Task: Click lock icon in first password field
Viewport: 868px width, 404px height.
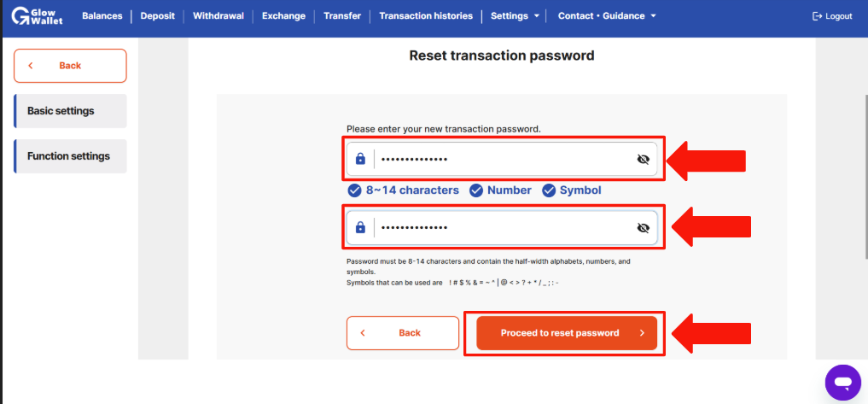Action: (360, 159)
